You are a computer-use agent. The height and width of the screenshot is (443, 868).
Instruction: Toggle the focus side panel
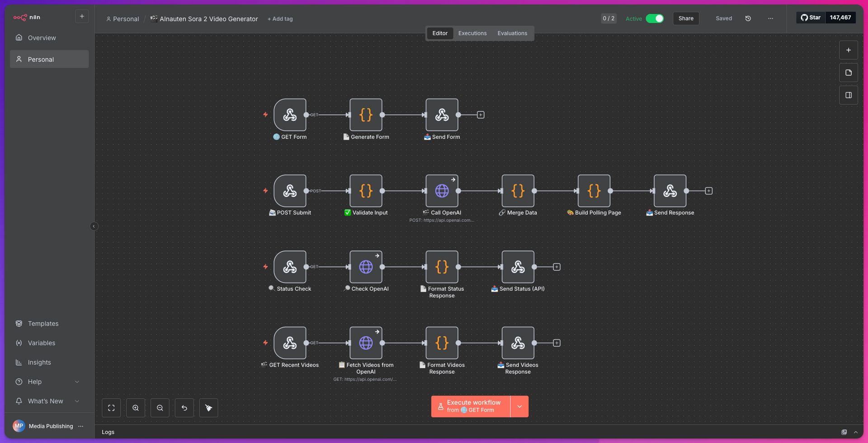coord(849,95)
